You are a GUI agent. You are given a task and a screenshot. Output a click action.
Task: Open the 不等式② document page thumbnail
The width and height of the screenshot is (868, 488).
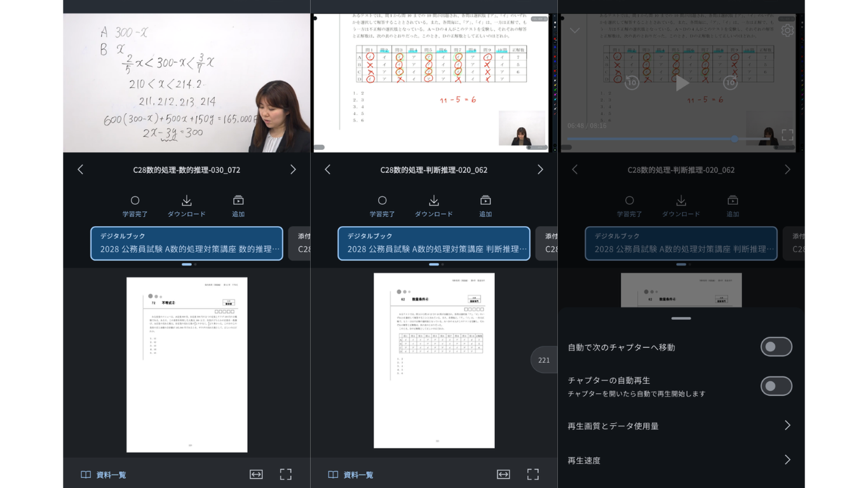pos(187,365)
